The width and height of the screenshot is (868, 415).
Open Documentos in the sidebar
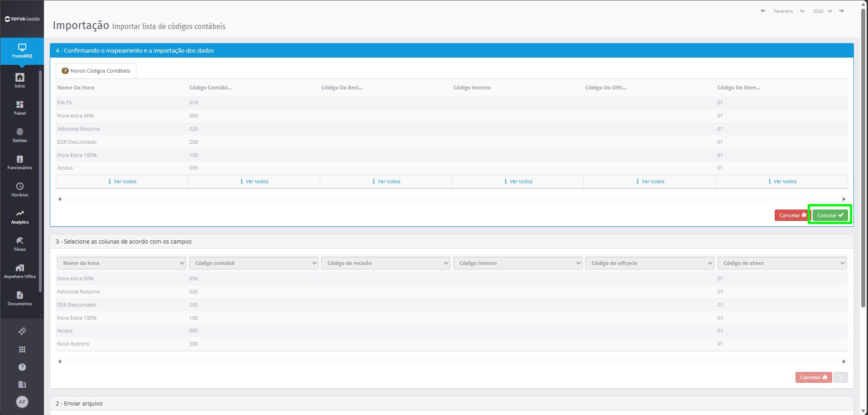19,298
